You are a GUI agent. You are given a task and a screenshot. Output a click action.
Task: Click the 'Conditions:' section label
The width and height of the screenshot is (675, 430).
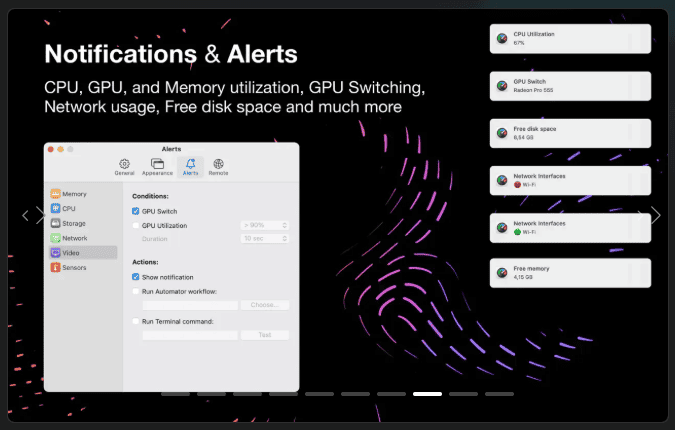[x=150, y=196]
